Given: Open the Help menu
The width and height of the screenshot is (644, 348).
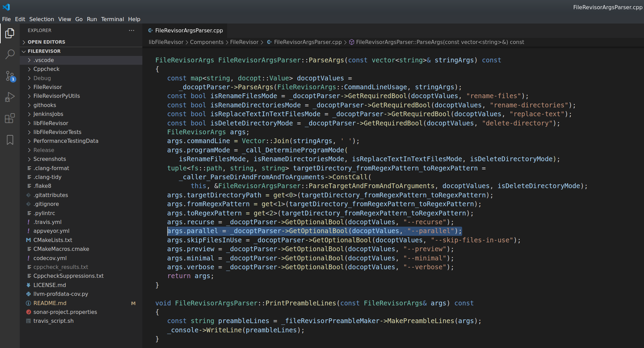Looking at the screenshot, I should tap(134, 19).
